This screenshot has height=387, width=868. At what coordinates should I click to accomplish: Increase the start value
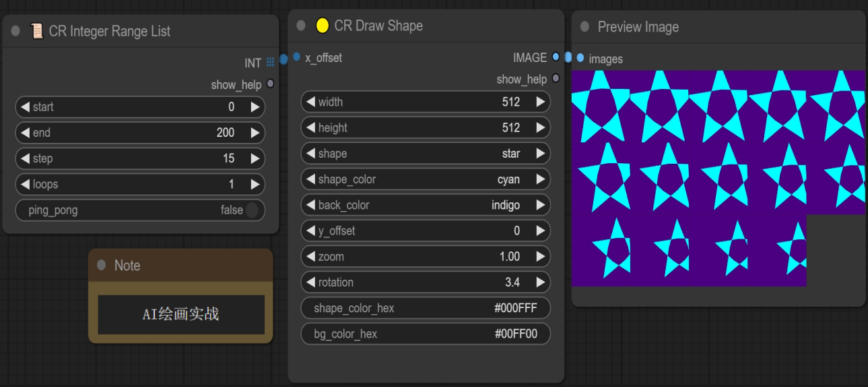[255, 107]
